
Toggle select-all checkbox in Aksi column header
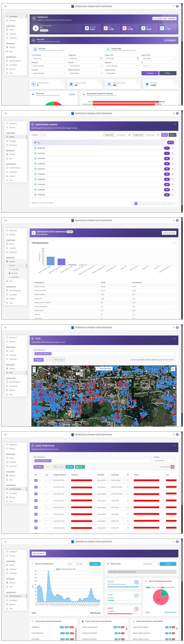39,475
